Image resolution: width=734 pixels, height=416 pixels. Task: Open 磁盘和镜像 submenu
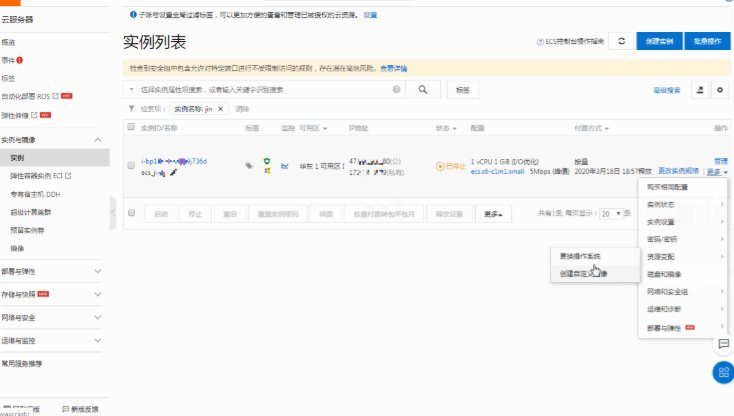pos(682,274)
